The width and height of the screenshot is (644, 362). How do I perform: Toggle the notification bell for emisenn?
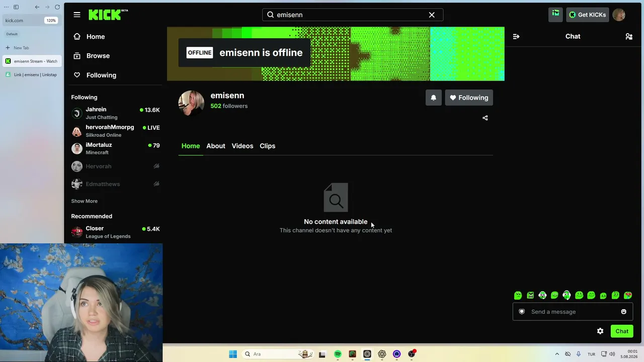pyautogui.click(x=434, y=98)
